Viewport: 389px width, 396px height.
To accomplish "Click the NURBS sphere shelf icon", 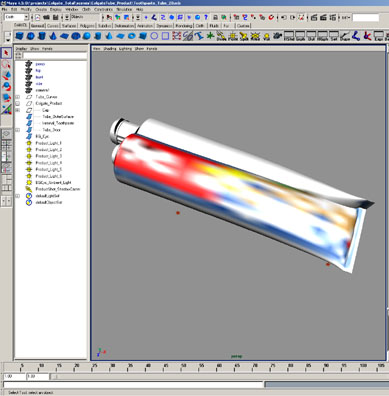I will click(x=31, y=36).
